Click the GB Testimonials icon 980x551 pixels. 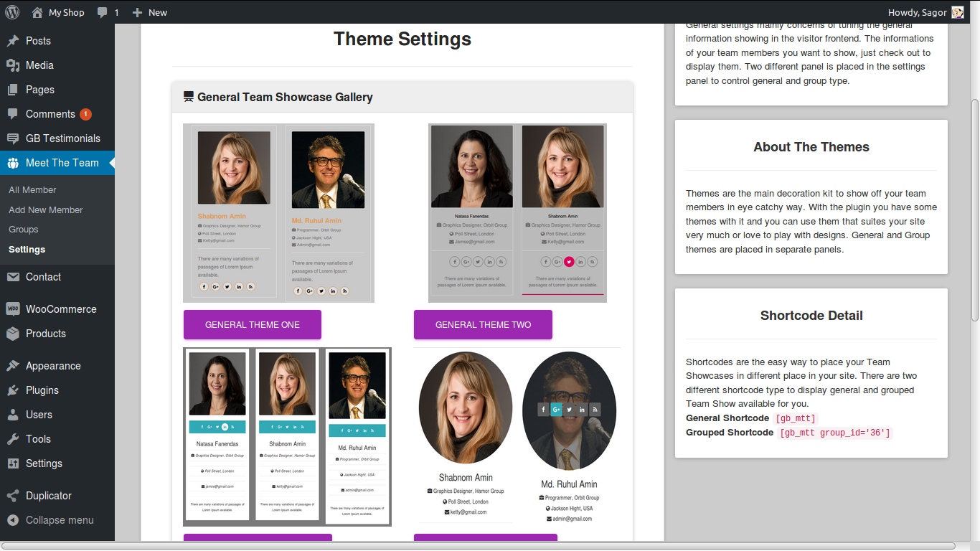pos(13,138)
